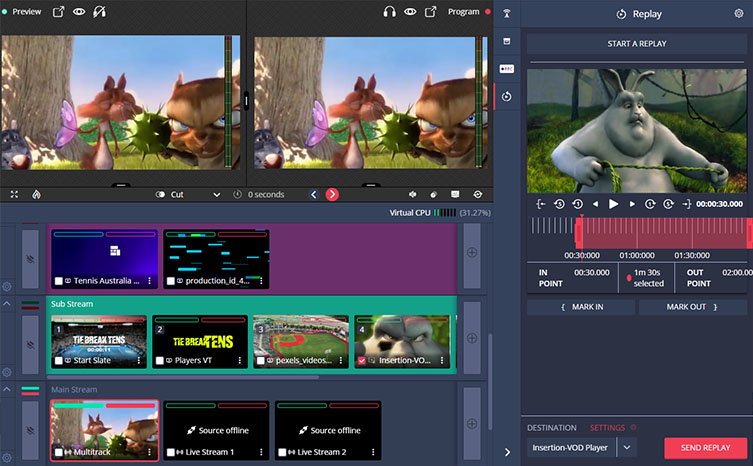Add source to Main Stream with plus button

[472, 424]
